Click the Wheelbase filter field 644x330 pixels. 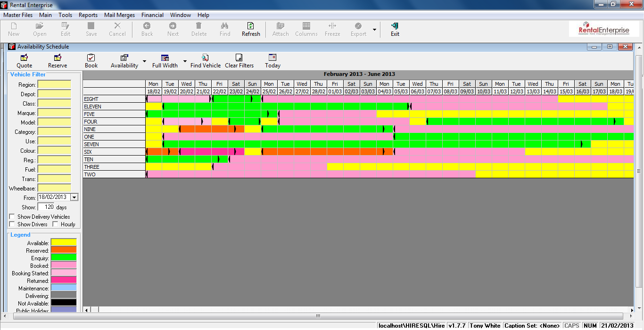click(54, 188)
